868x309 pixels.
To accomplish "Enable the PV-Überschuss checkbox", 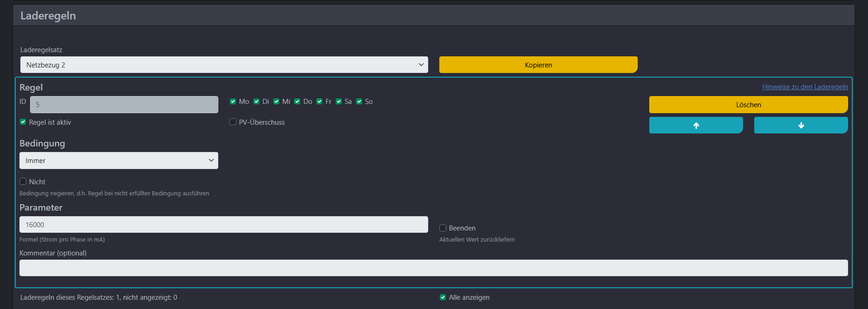I will (x=233, y=122).
